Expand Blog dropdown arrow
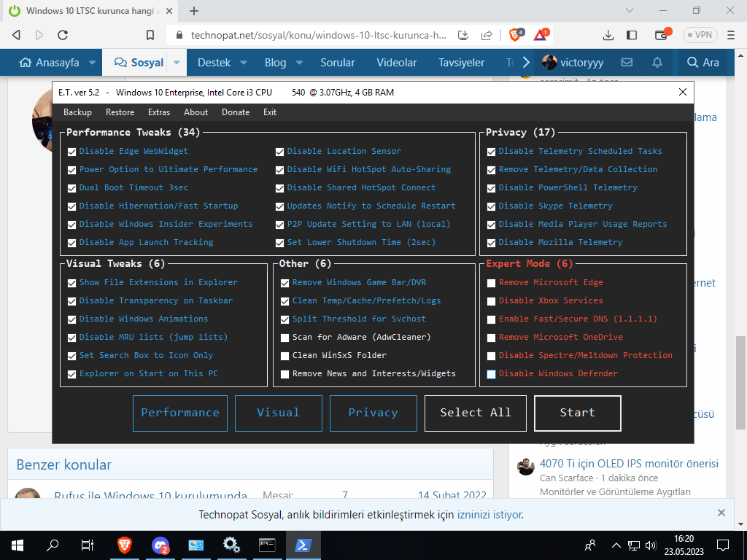 tap(299, 63)
